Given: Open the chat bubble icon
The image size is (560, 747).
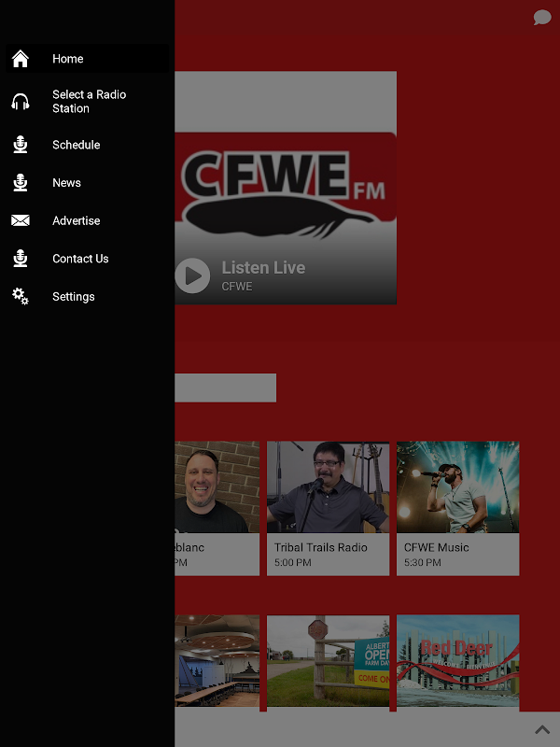Looking at the screenshot, I should (542, 18).
